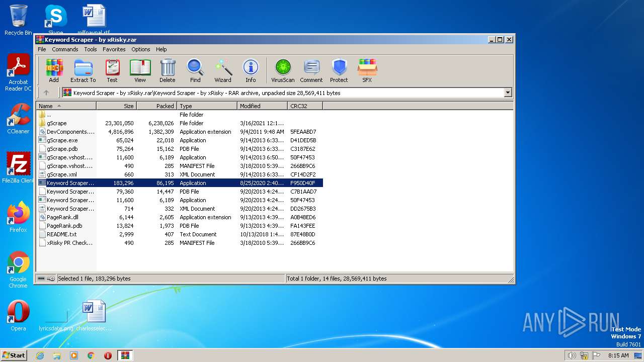Open the File menu
This screenshot has width=644, height=362.
pyautogui.click(x=42, y=49)
